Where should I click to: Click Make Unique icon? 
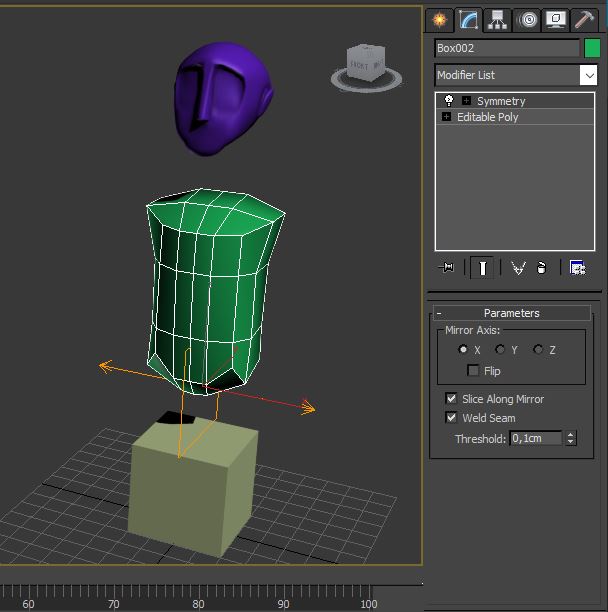point(518,267)
